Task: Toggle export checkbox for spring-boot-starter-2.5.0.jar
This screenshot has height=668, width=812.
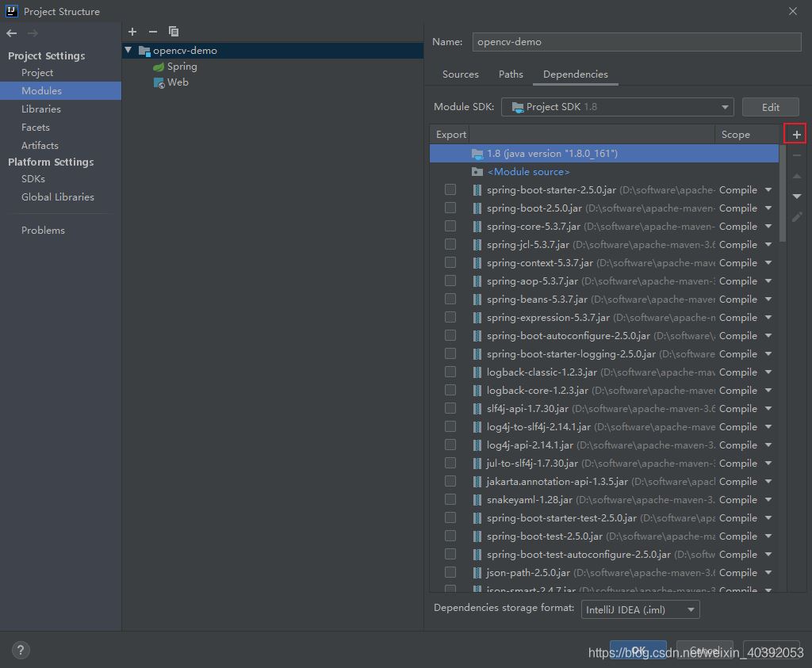Action: pyautogui.click(x=450, y=189)
